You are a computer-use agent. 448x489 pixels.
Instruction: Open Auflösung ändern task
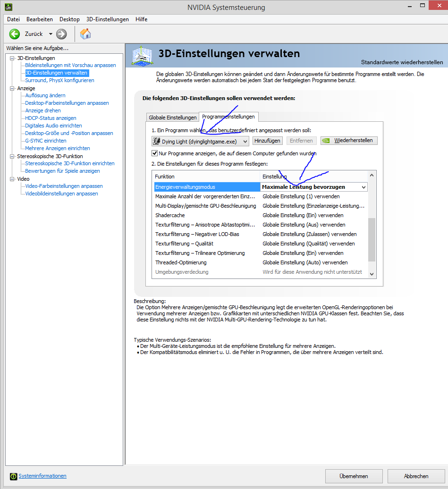tap(45, 95)
